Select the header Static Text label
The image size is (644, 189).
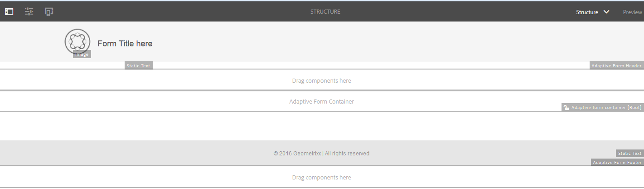click(139, 66)
